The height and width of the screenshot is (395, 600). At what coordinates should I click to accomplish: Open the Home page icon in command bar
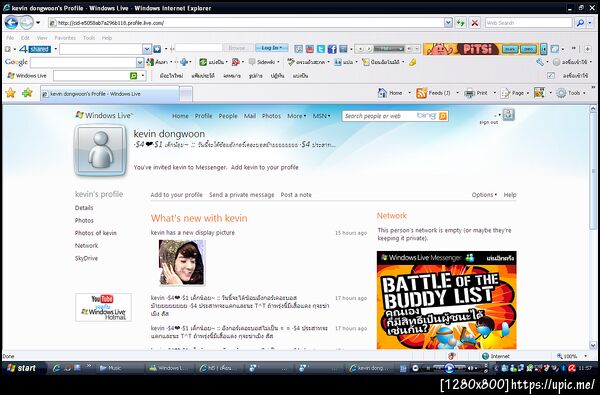click(x=382, y=93)
